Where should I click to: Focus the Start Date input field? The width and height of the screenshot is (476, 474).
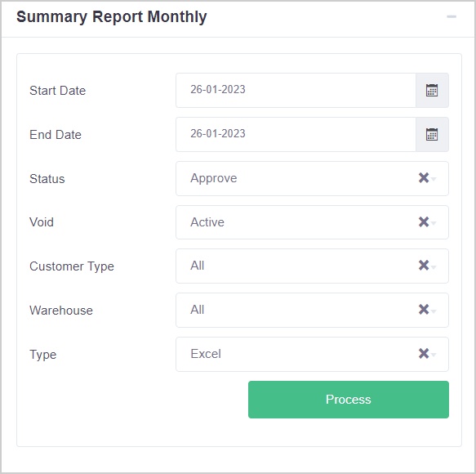(x=296, y=90)
